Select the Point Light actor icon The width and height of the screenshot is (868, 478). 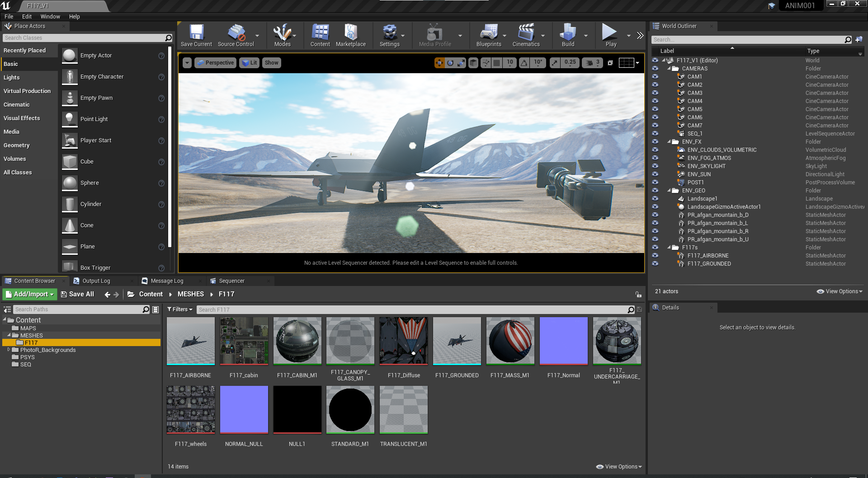(x=70, y=119)
